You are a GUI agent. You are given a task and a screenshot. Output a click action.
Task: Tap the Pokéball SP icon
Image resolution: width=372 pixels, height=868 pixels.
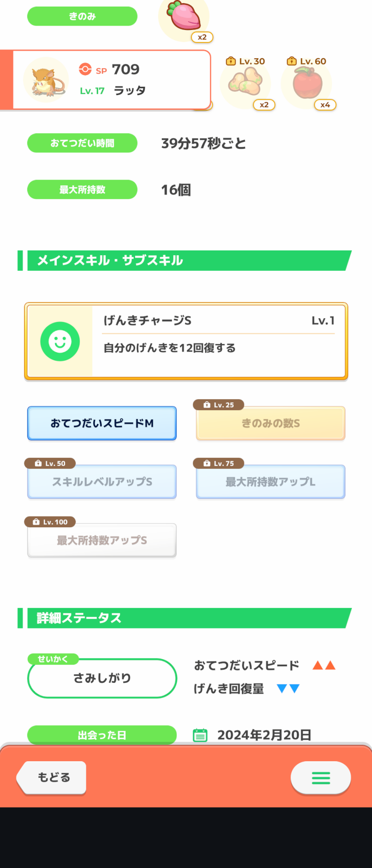point(85,69)
